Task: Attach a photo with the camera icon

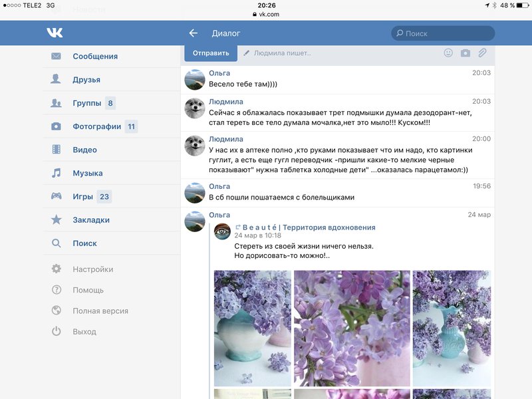Action: coord(465,53)
